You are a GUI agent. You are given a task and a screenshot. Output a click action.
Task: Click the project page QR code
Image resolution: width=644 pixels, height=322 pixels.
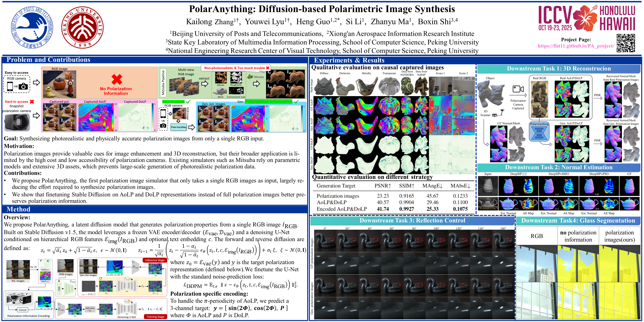(x=626, y=43)
